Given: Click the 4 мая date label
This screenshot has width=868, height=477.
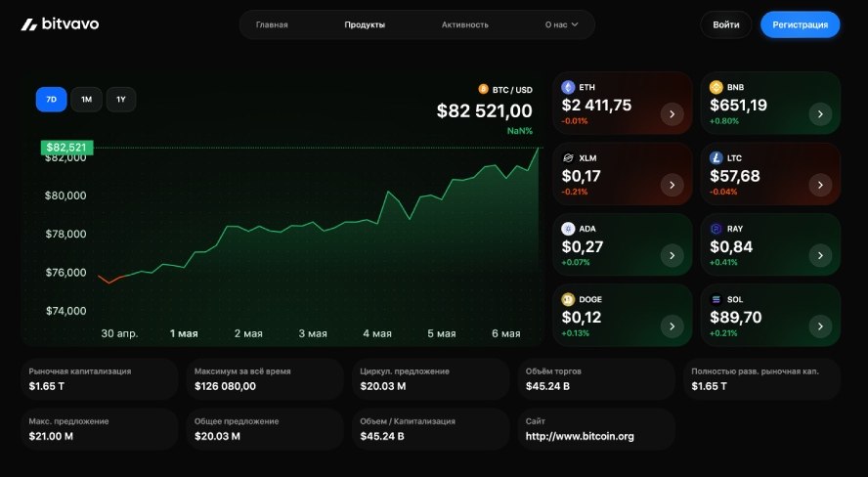Looking at the screenshot, I should [x=377, y=333].
